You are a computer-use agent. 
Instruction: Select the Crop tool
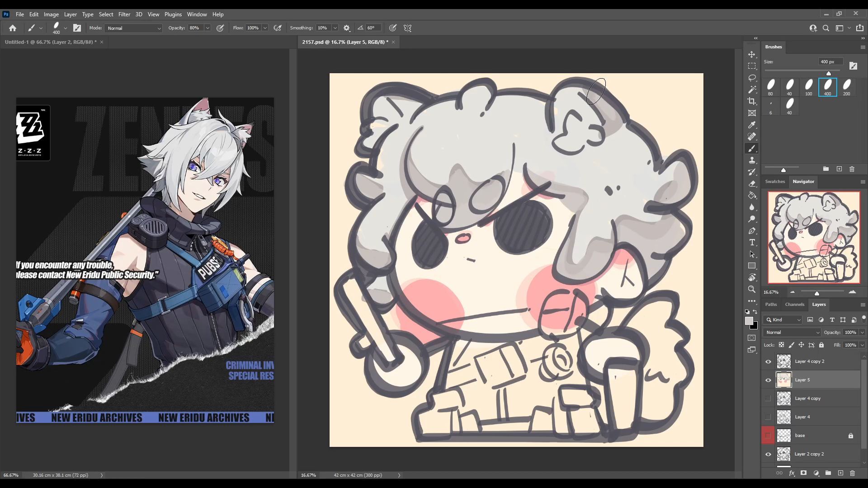752,101
